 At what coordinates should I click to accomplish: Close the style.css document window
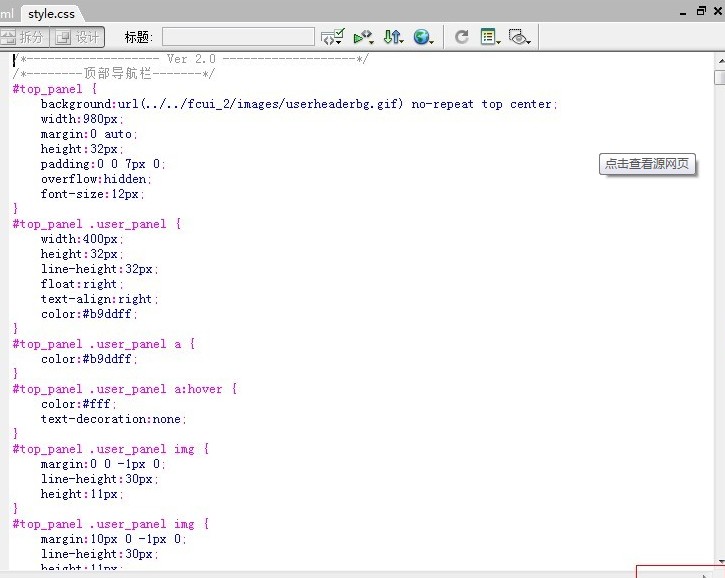point(716,11)
